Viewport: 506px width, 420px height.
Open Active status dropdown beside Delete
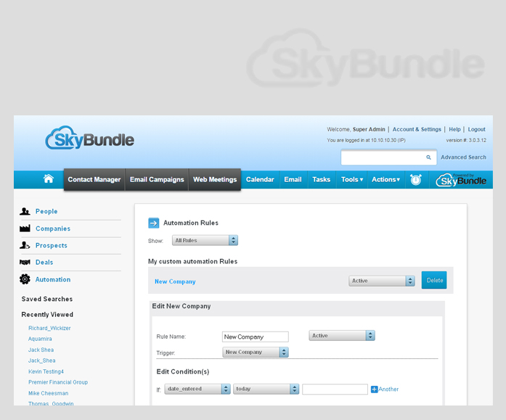click(382, 281)
